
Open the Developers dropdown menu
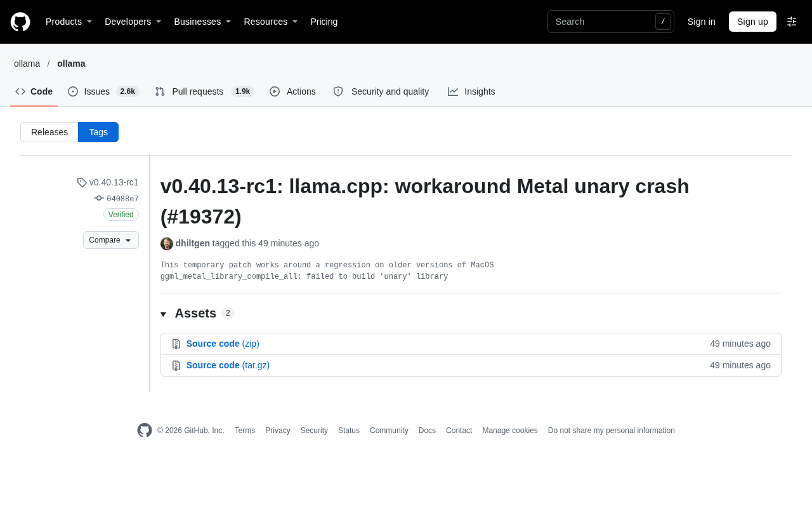coord(133,22)
